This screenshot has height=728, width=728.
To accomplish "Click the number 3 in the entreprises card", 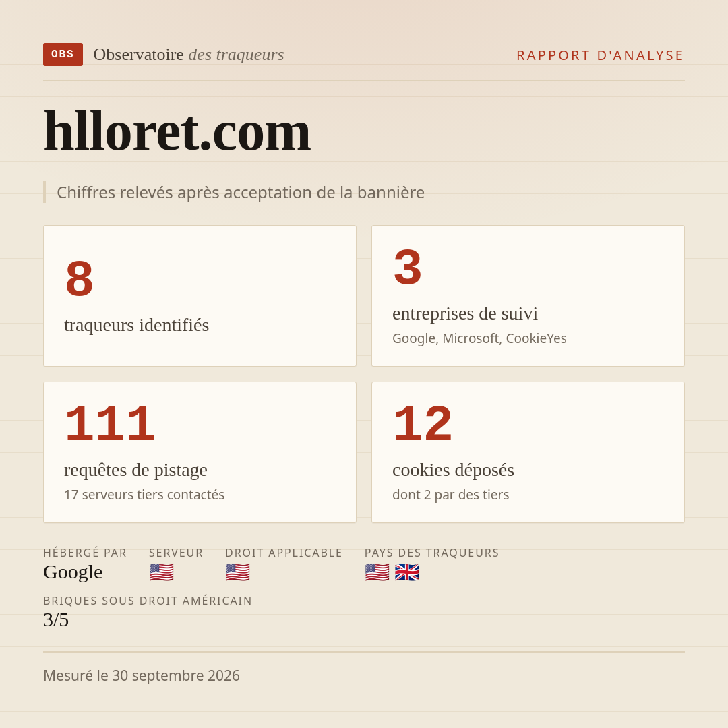I will click(408, 267).
